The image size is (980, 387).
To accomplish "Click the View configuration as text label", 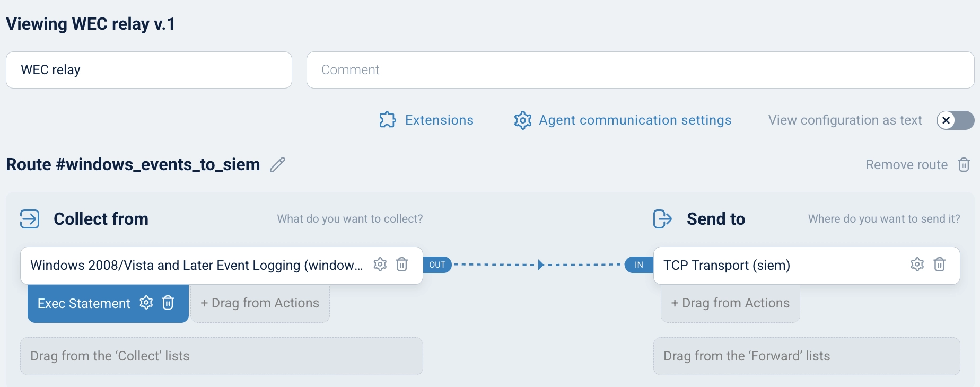I will [845, 120].
